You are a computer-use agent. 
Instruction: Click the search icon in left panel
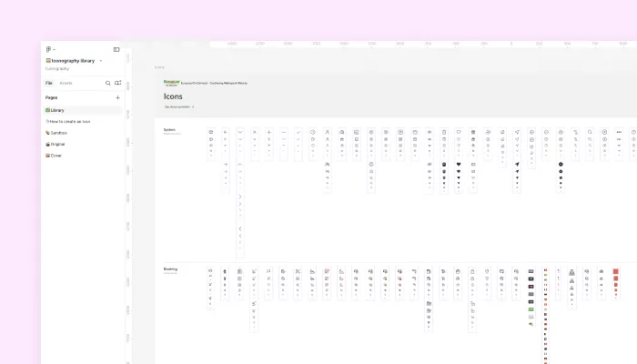tap(107, 83)
